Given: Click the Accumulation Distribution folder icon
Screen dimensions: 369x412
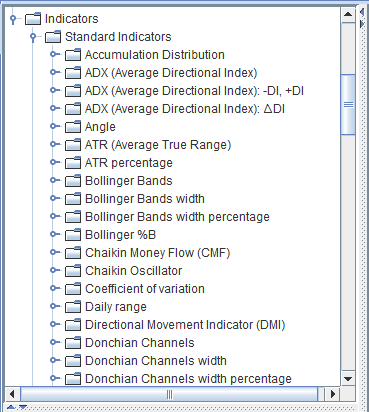Looking at the screenshot, I should pos(73,55).
